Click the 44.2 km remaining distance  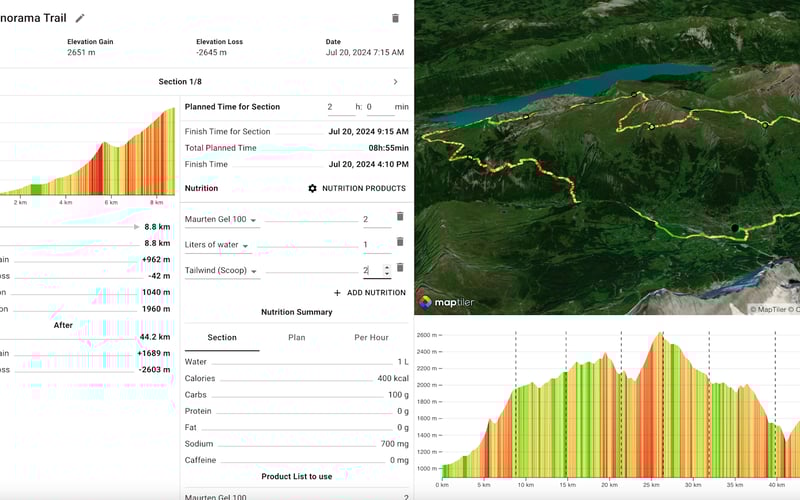coord(155,337)
